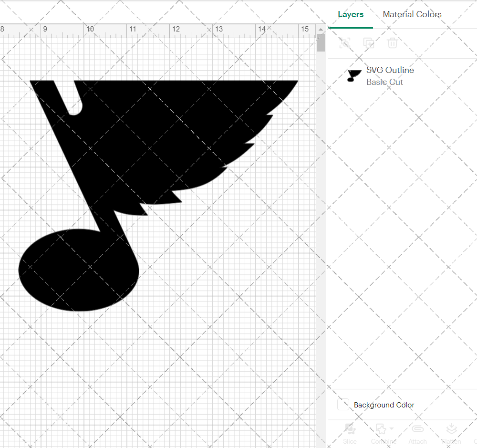Click the Flatten tool icon
The width and height of the screenshot is (477, 448).
451,429
